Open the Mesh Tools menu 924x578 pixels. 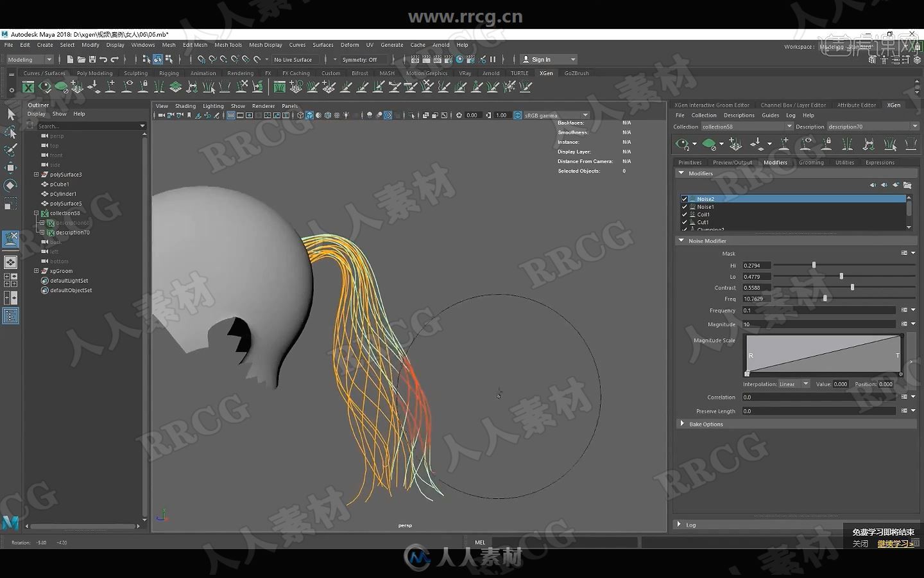pos(228,45)
